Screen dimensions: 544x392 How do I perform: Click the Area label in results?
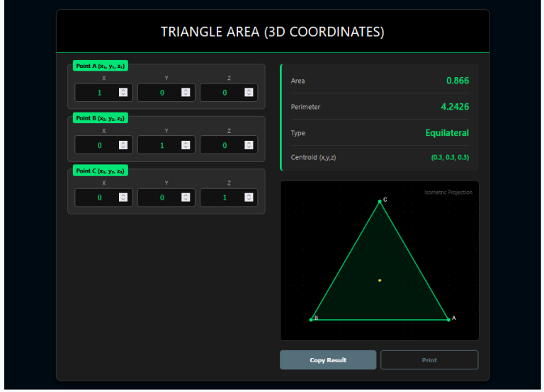[297, 81]
